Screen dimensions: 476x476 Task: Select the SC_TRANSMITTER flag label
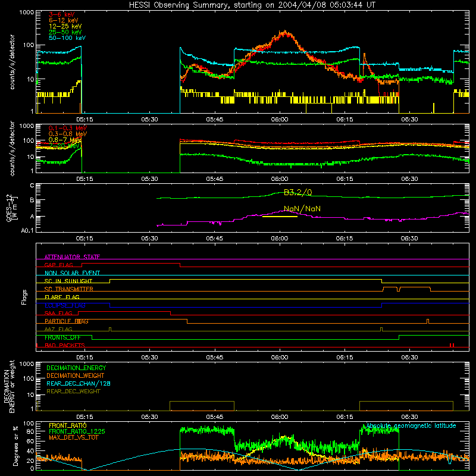pyautogui.click(x=69, y=289)
